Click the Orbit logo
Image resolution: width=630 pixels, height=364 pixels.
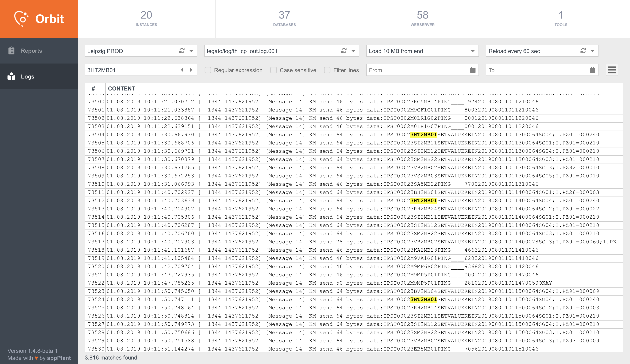click(x=39, y=19)
